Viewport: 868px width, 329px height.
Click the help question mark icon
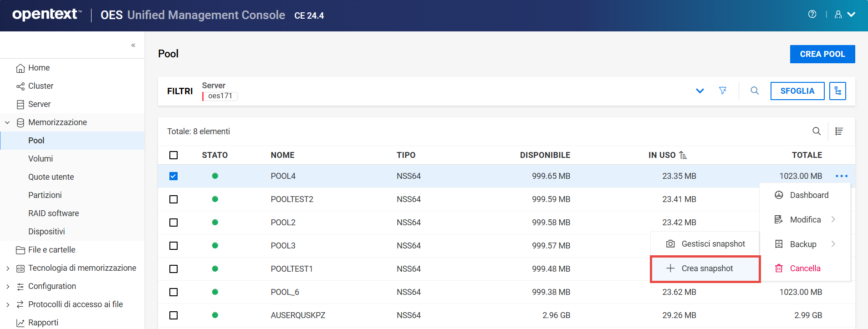[812, 15]
